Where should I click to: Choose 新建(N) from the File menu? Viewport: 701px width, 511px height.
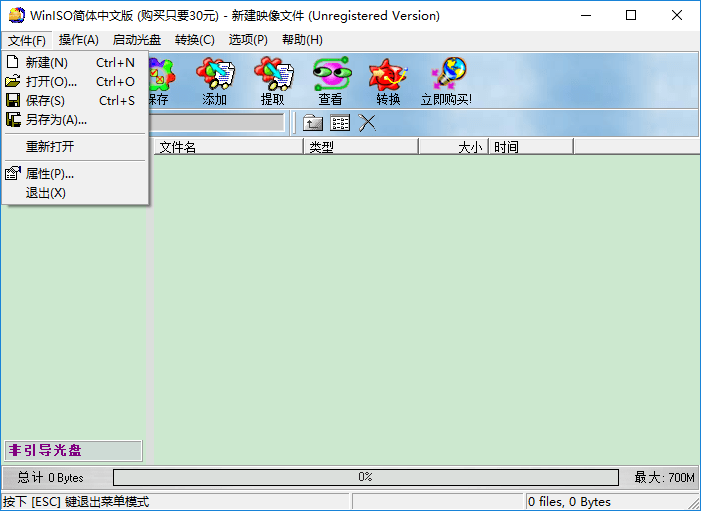point(75,63)
